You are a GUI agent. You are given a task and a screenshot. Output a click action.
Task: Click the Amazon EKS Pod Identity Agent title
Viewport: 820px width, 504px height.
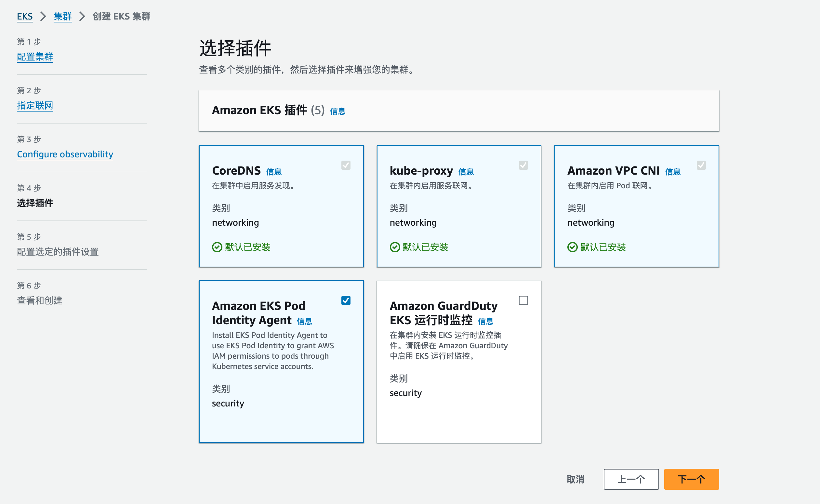tap(259, 313)
